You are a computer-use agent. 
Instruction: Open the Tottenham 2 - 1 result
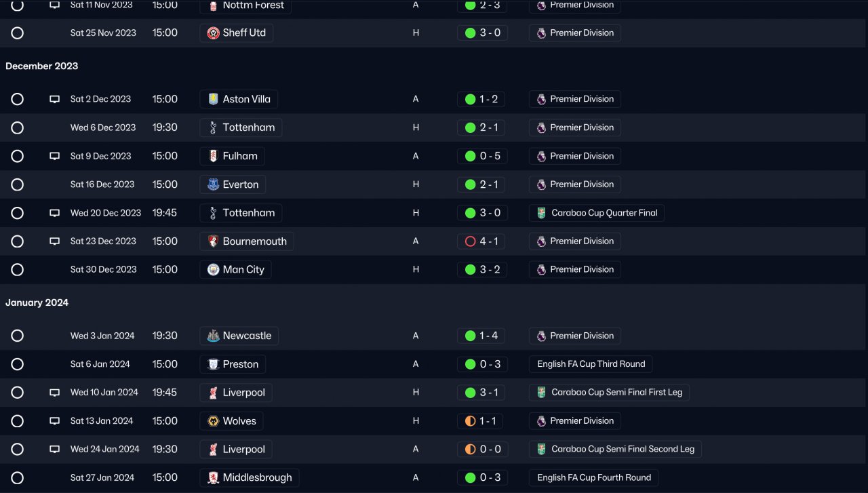(x=481, y=127)
